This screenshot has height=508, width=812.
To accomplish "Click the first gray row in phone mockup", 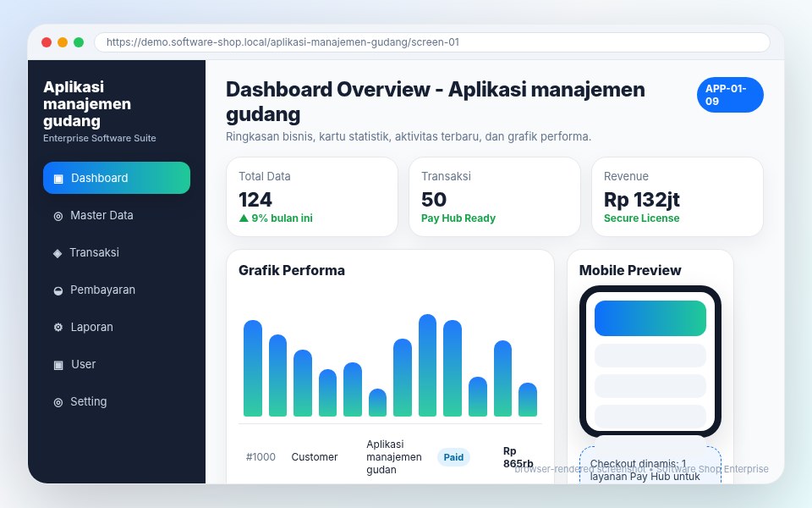I will (x=650, y=356).
